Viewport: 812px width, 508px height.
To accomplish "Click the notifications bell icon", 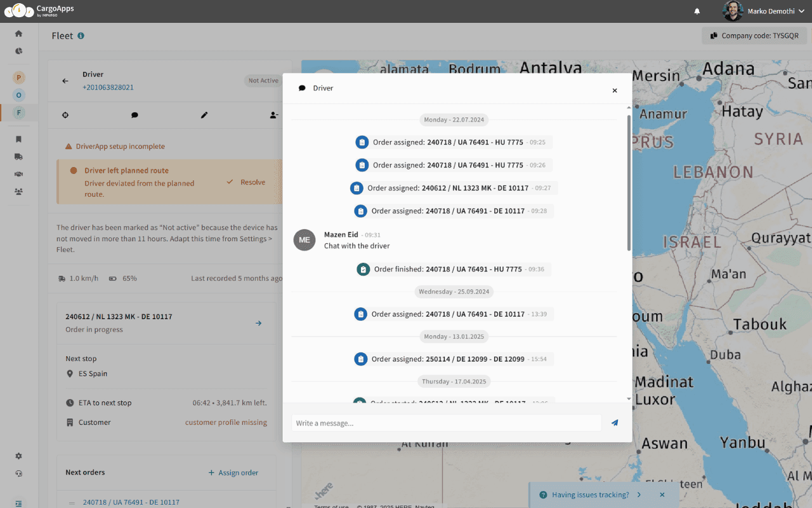I will (x=697, y=11).
